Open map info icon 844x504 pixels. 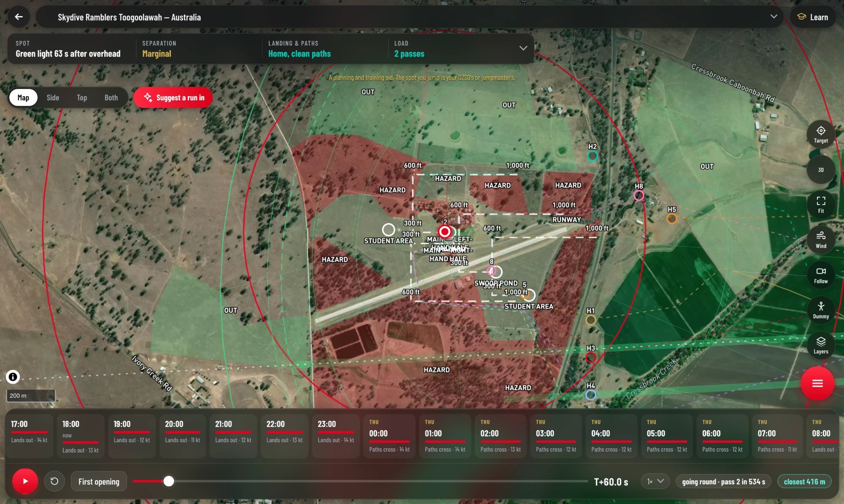[x=13, y=377]
